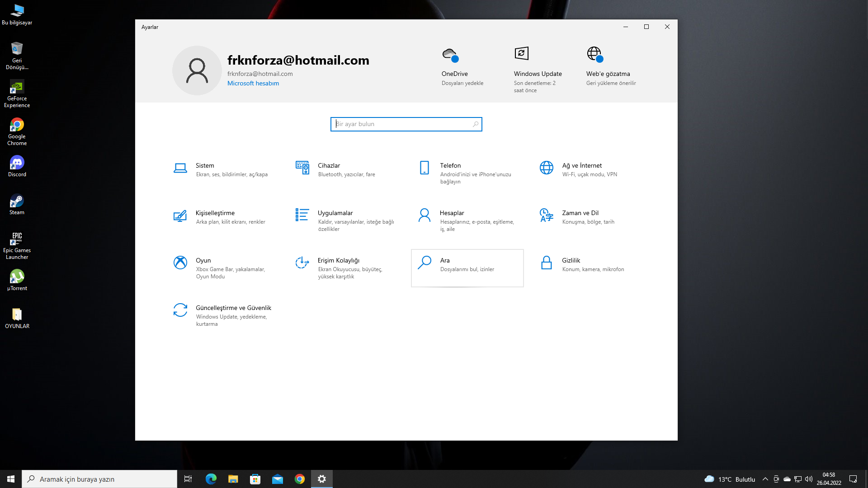Open the Zaman ve Dil icon
The image size is (868, 488).
pos(547,215)
